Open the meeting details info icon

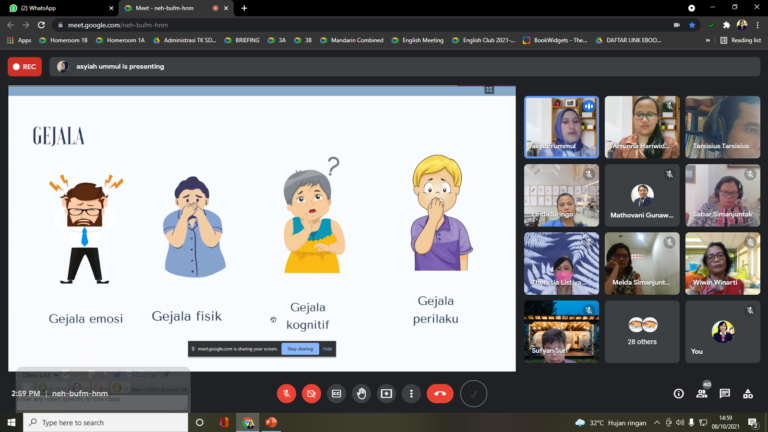coord(679,394)
